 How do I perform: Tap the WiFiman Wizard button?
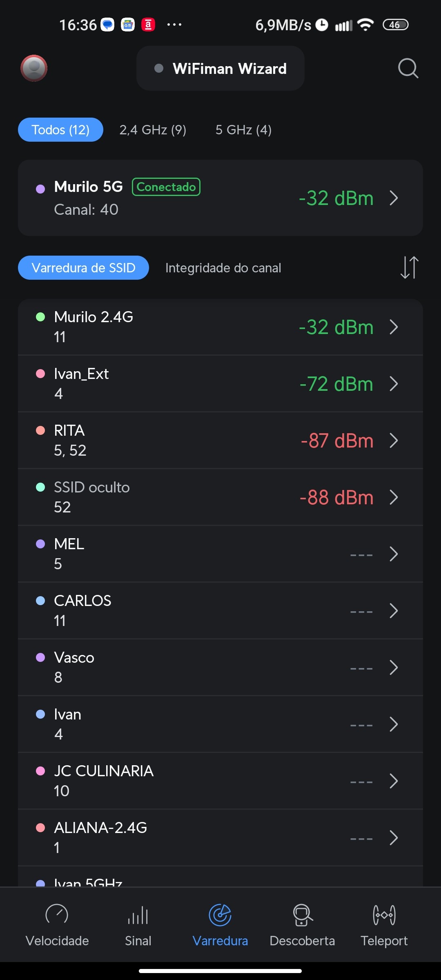pyautogui.click(x=220, y=69)
